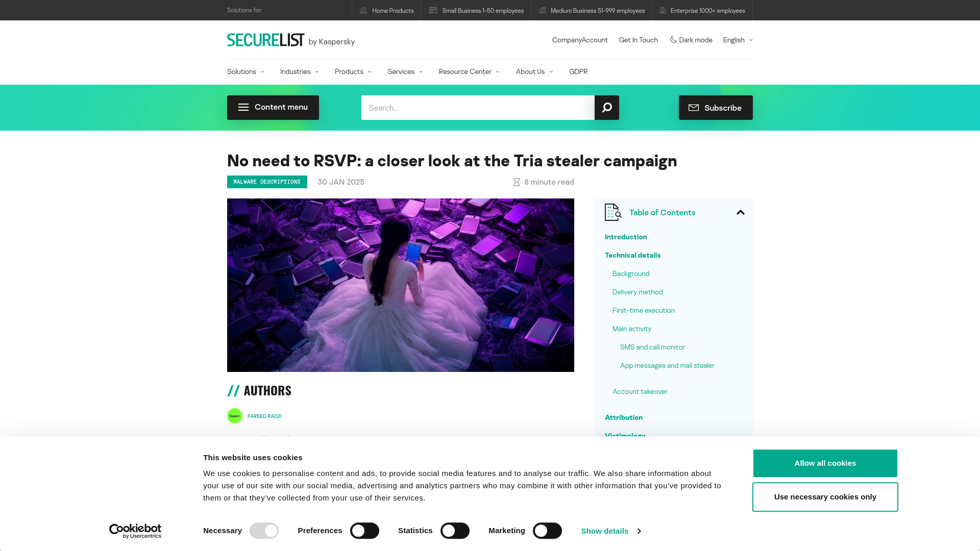
Task: Click the content menu hamburger icon
Action: (243, 107)
